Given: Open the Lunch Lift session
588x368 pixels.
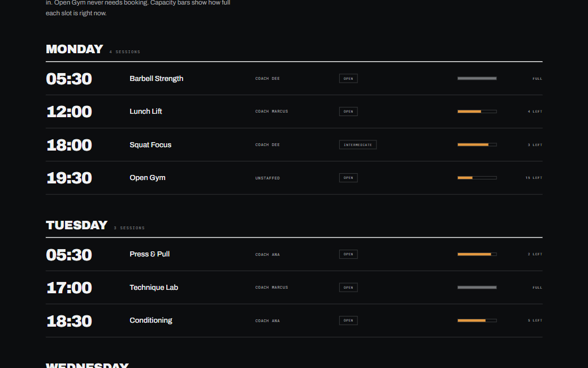Looking at the screenshot, I should (x=146, y=112).
